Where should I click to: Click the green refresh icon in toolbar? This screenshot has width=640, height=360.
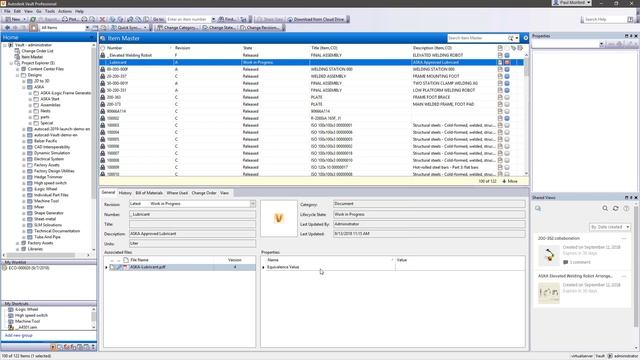[33, 19]
